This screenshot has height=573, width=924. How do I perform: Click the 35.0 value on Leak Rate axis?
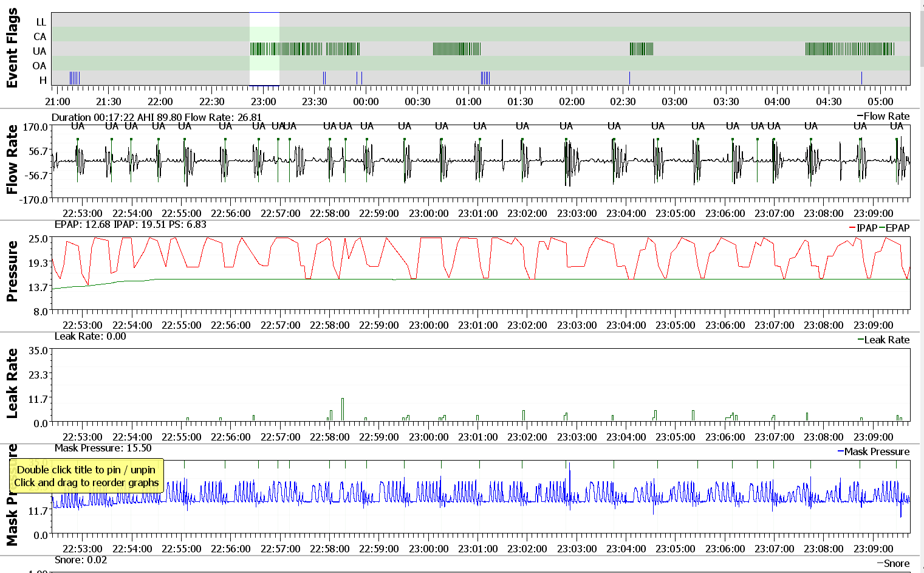pos(38,351)
